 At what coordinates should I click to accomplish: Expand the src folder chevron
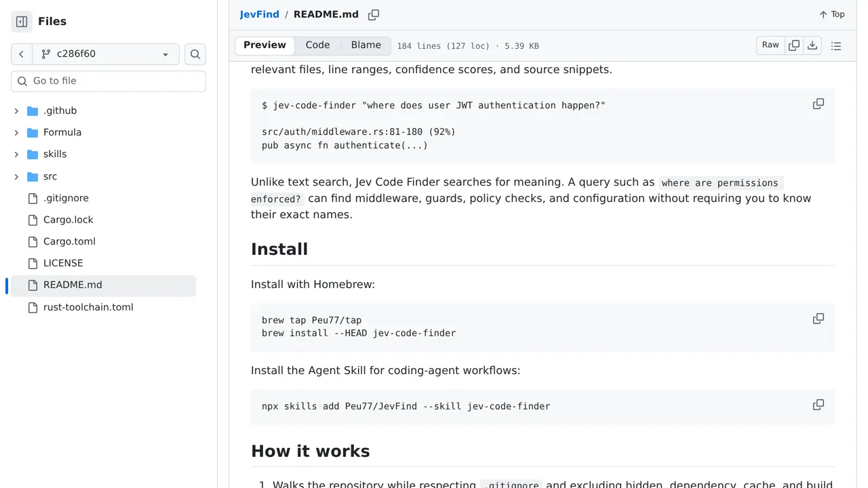click(16, 176)
